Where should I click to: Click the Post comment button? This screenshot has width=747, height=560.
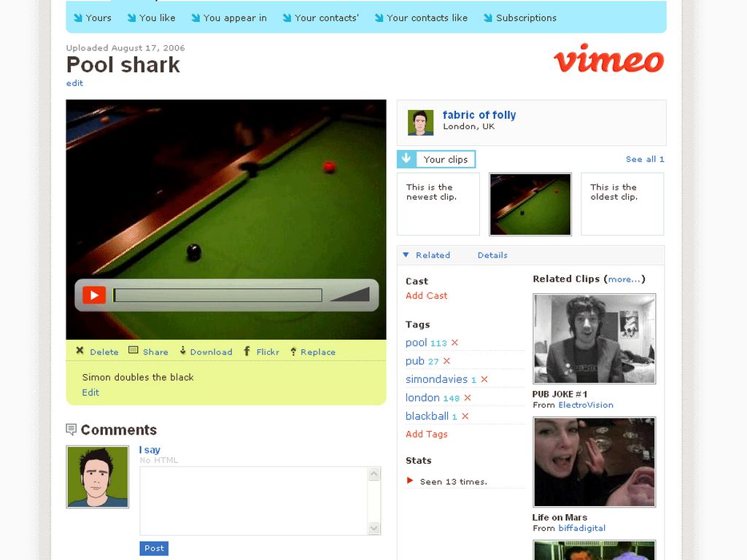(x=154, y=548)
